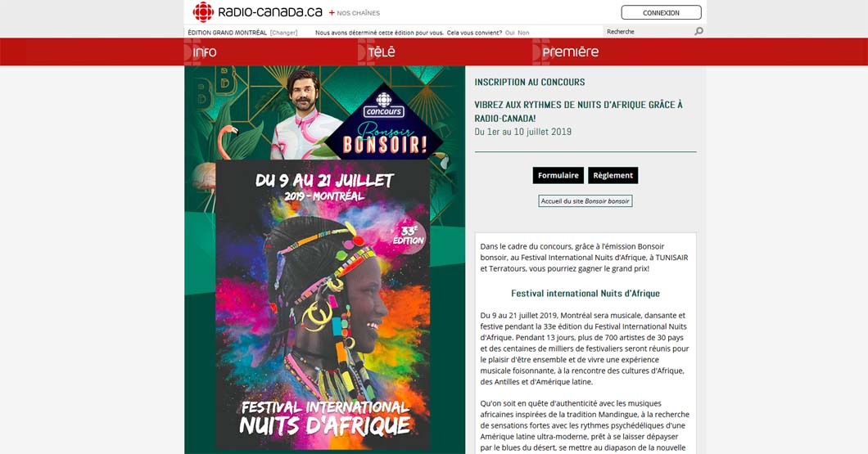Click the host portrait in the banner
Image resolution: width=868 pixels, height=454 pixels.
click(303, 115)
